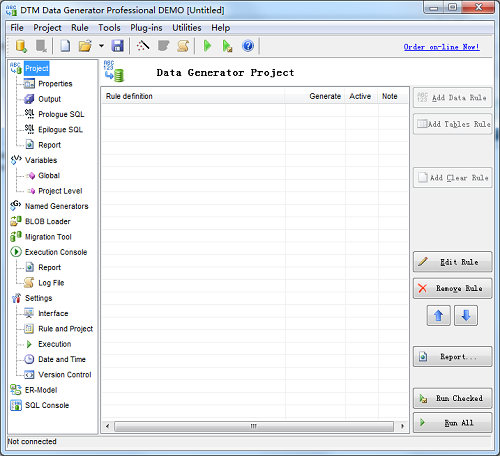Move rule down with blue down arrow

tap(466, 315)
